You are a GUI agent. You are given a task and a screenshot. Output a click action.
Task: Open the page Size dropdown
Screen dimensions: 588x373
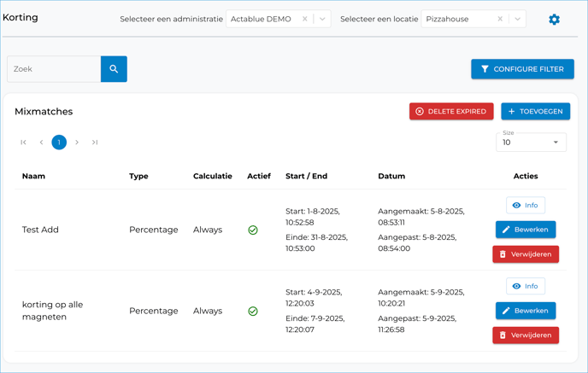531,143
